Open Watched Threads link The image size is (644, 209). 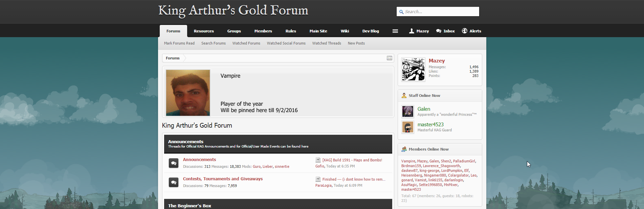[327, 43]
